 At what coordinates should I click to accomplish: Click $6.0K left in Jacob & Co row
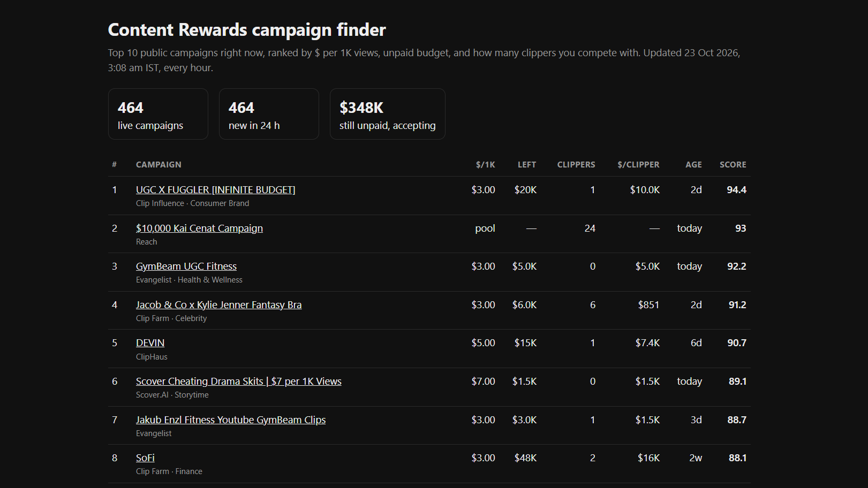(524, 305)
